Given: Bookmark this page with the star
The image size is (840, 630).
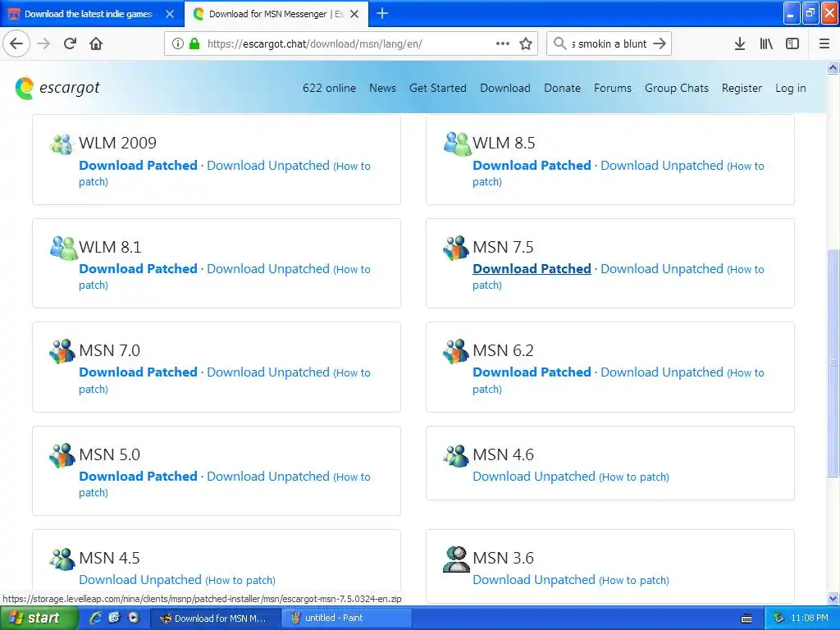Looking at the screenshot, I should point(526,44).
